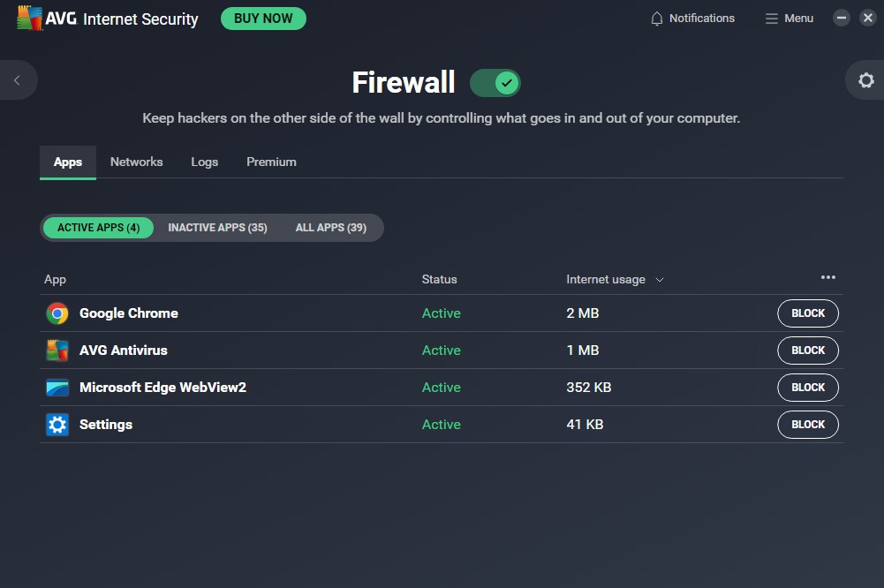Click the Firewall heading

[x=403, y=83]
